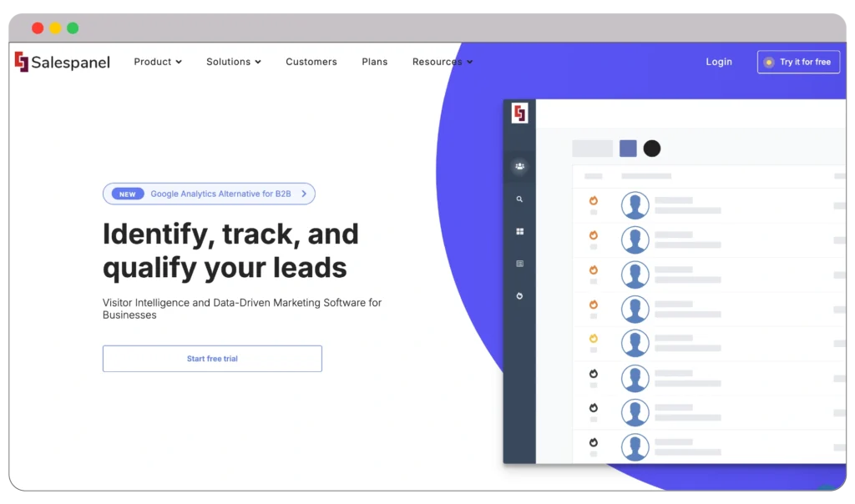The image size is (855, 504).
Task: Click the first lead's avatar icon
Action: click(635, 205)
